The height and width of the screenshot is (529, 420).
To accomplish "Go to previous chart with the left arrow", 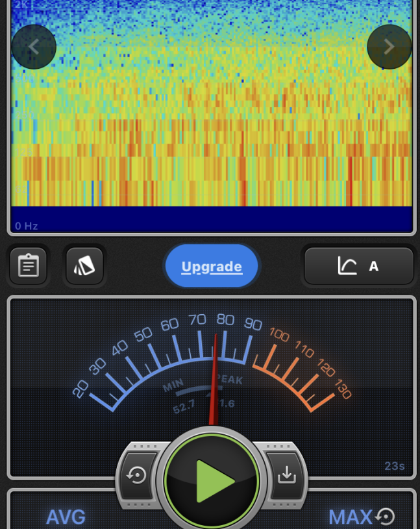I will 34,47.
